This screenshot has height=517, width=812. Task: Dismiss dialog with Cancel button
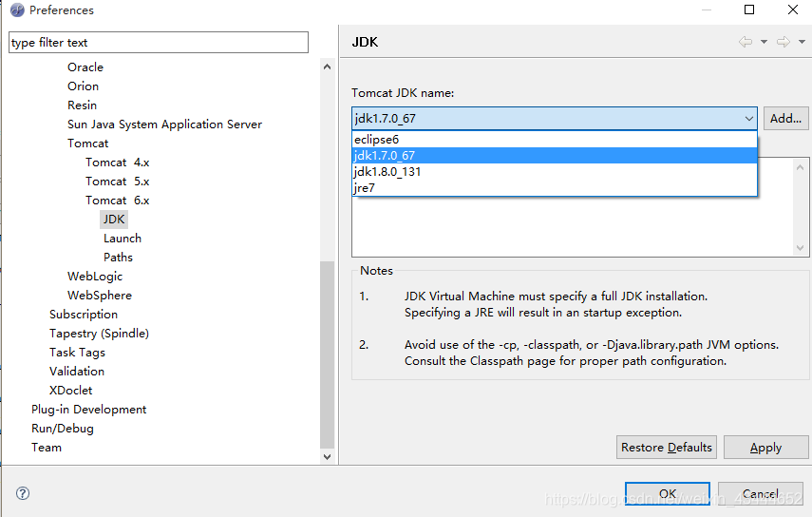click(760, 493)
